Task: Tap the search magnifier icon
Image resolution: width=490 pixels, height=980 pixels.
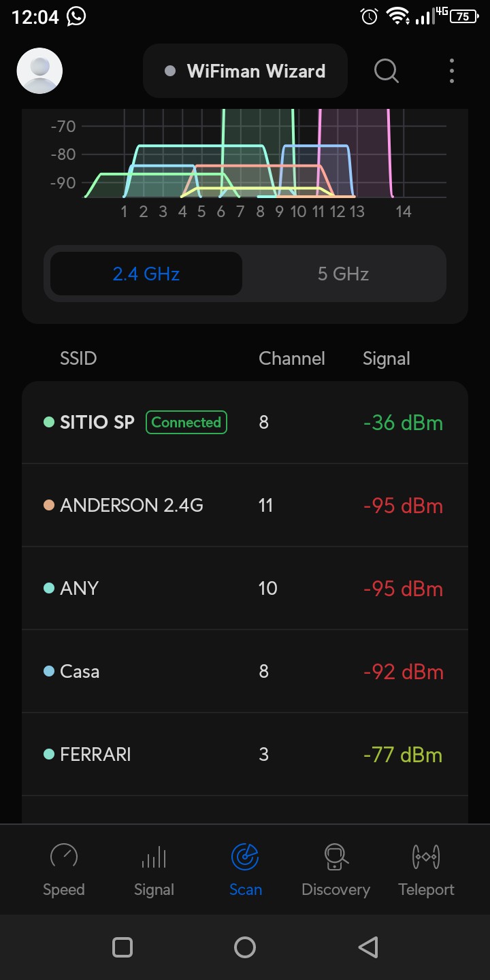Action: (x=387, y=71)
